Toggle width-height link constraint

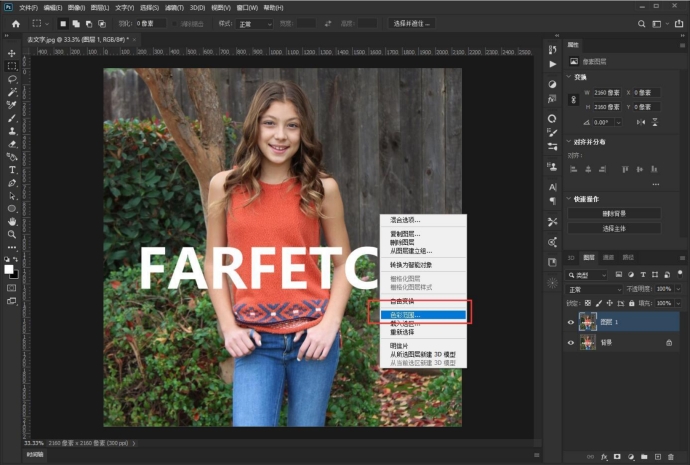573,99
